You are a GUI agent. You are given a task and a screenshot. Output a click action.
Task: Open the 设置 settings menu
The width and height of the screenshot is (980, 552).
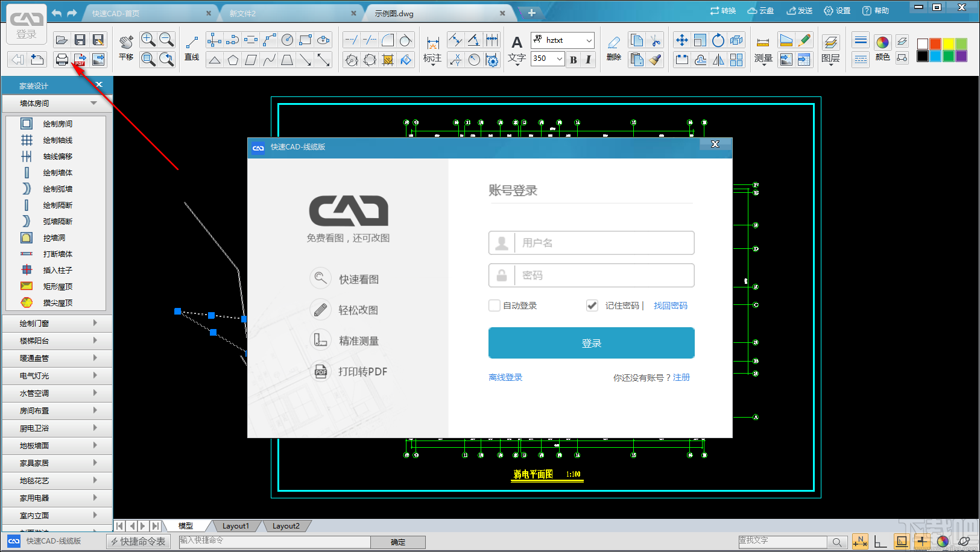point(837,11)
